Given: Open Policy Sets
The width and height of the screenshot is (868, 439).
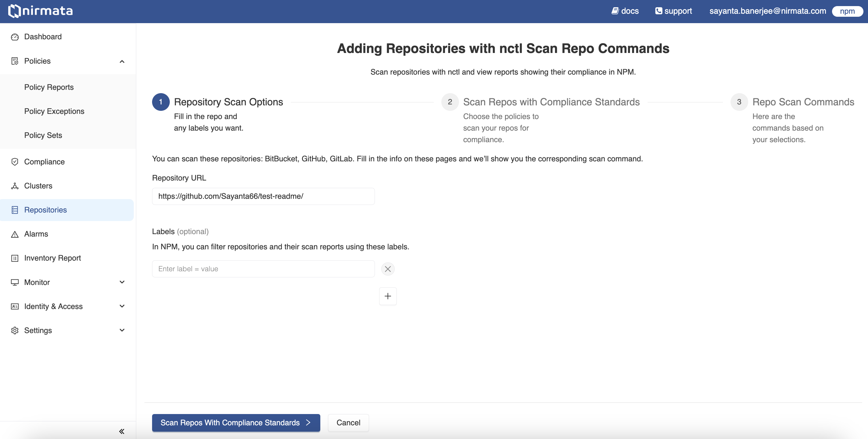Looking at the screenshot, I should (x=43, y=135).
